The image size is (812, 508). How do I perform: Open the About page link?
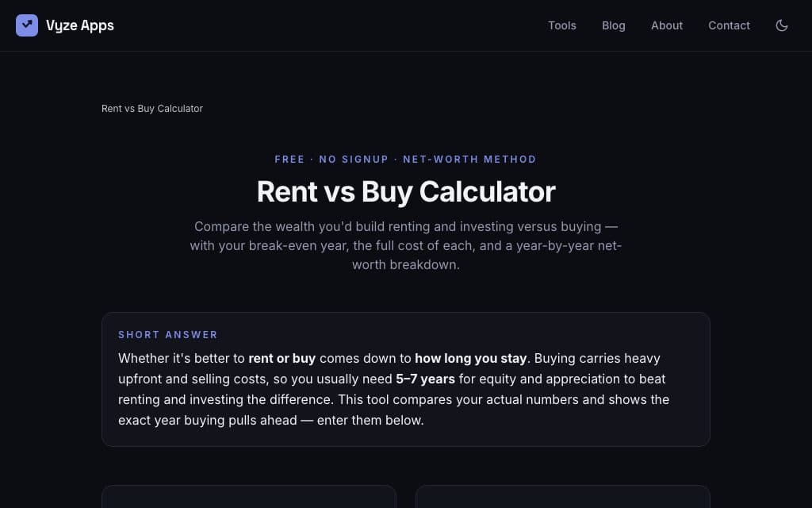click(x=666, y=25)
